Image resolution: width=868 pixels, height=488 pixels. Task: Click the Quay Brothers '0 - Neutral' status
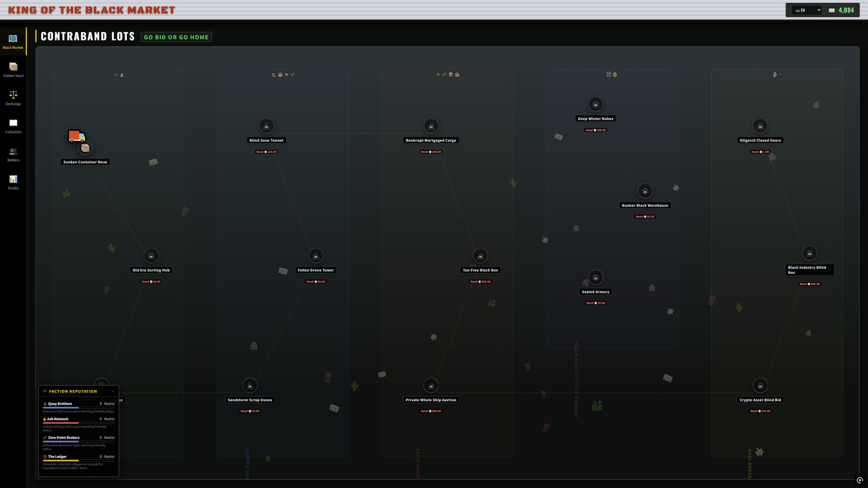(107, 404)
